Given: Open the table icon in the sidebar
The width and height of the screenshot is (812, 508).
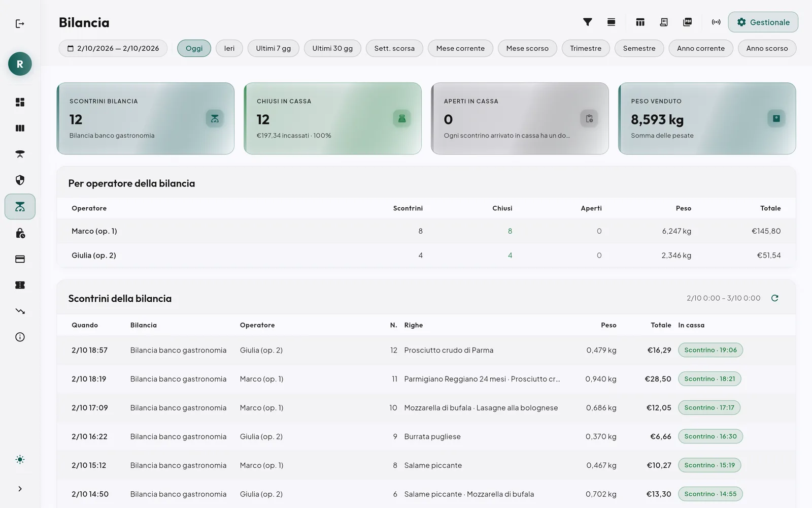Looking at the screenshot, I should (x=20, y=154).
